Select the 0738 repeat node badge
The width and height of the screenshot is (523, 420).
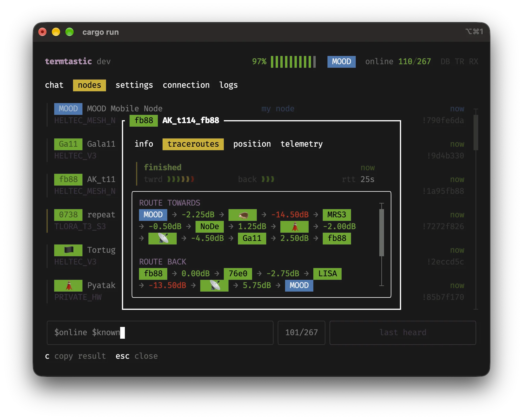pyautogui.click(x=68, y=215)
